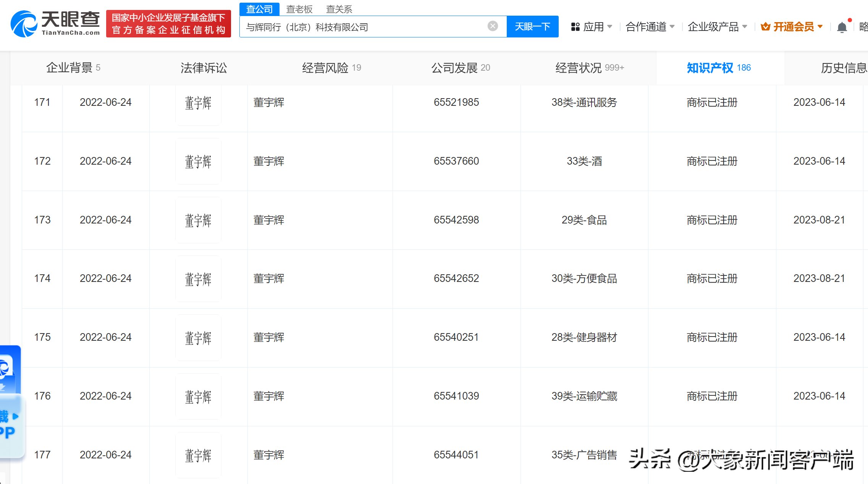Viewport: 868px width, 484px height.
Task: Open trademark image in row 175
Action: (198, 338)
